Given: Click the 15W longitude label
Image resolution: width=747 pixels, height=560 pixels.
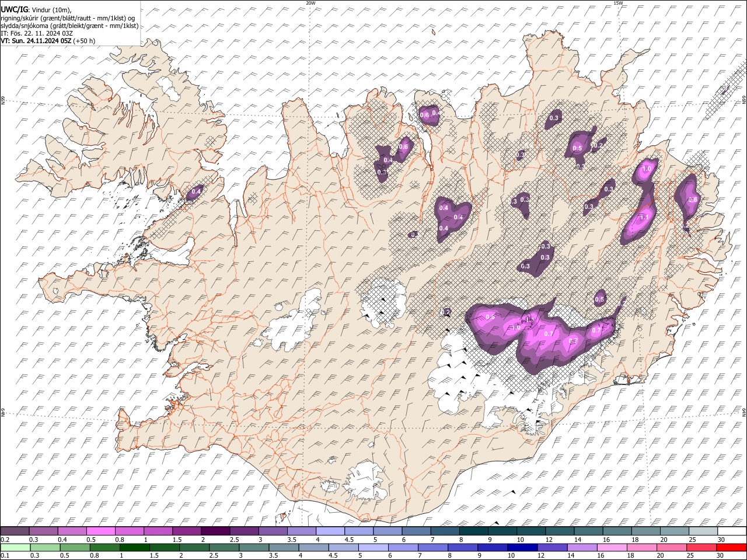Looking at the screenshot, I should coord(618,3).
